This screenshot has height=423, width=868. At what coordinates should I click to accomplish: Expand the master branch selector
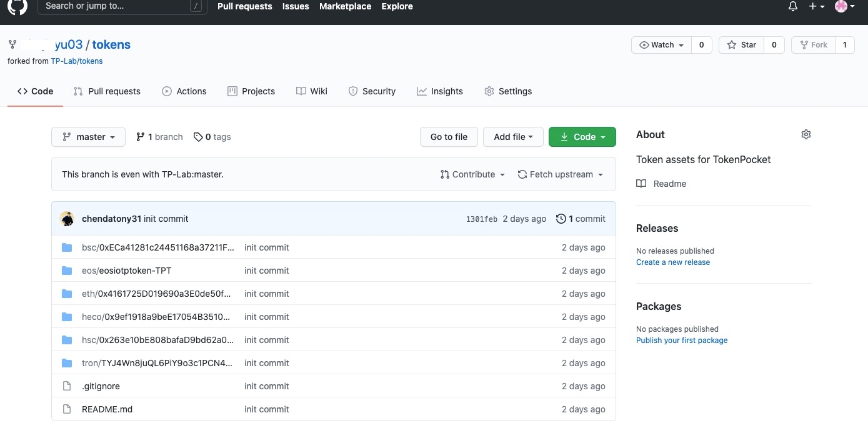coord(88,137)
